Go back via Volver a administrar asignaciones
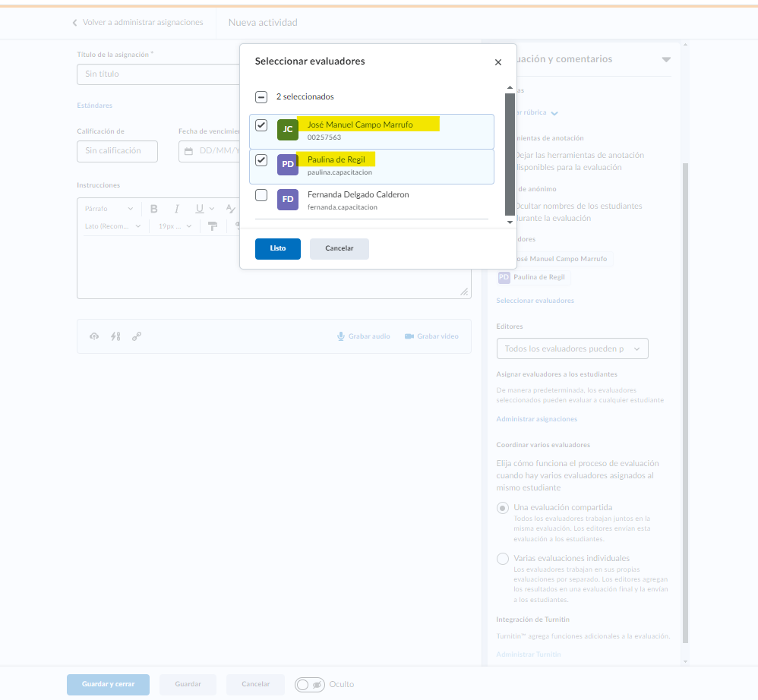 (137, 23)
